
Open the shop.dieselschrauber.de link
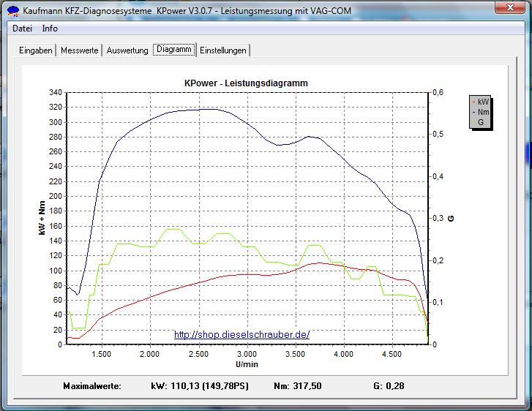click(241, 335)
